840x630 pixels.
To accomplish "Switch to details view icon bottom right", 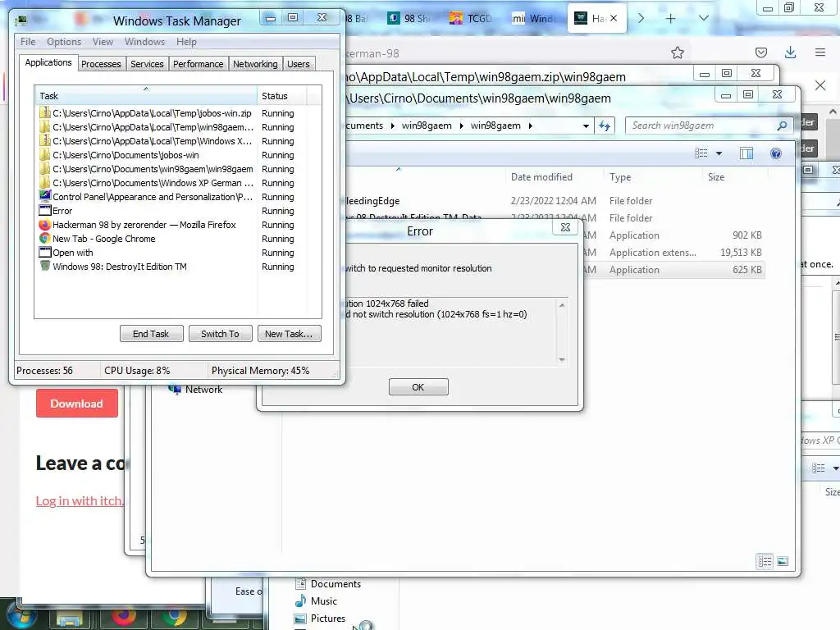I will (x=765, y=561).
